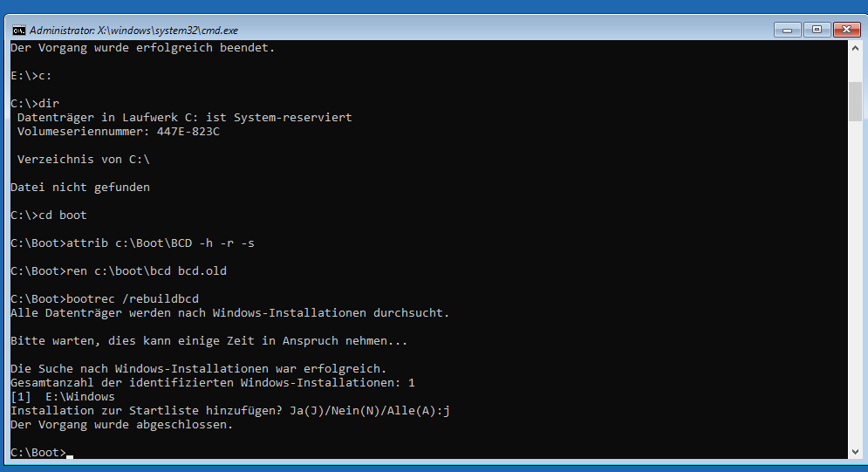This screenshot has height=472, width=868.
Task: Click 'Der Vorgang wurde abgeschlossen.' output line
Action: (122, 424)
